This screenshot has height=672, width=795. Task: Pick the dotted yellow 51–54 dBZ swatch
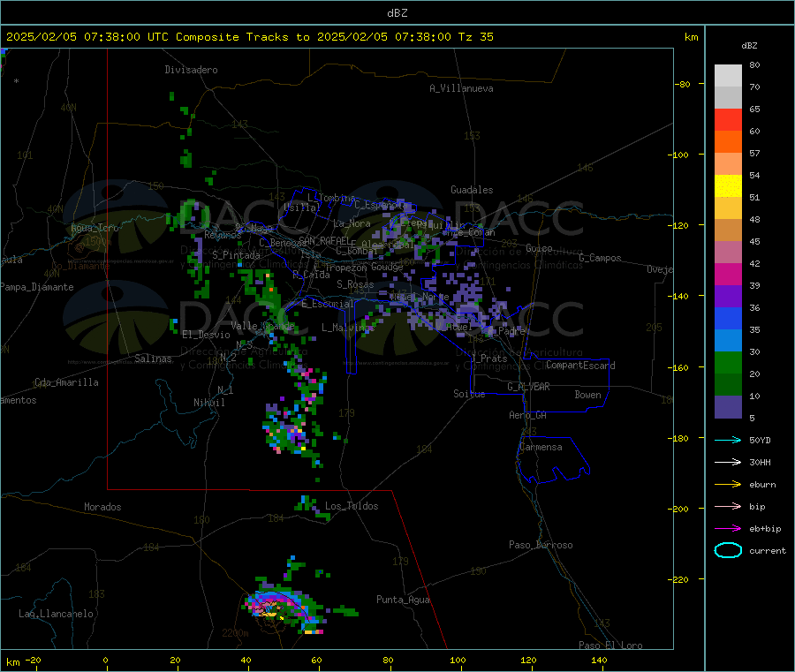[728, 186]
